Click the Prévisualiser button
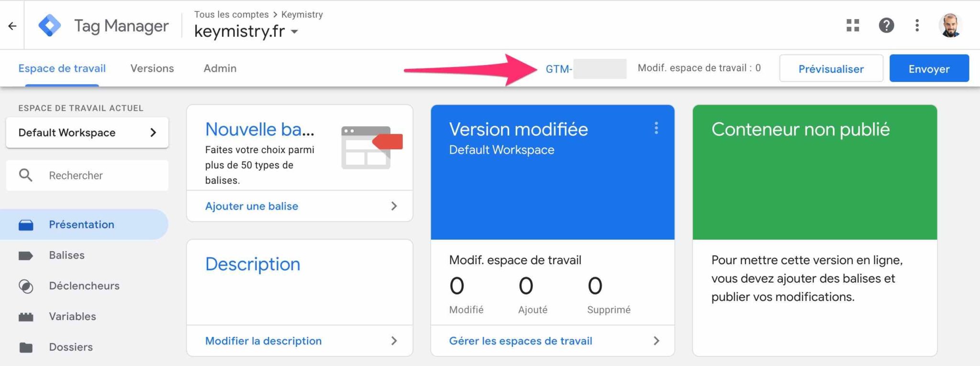Screen dimensions: 980x366 831,68
